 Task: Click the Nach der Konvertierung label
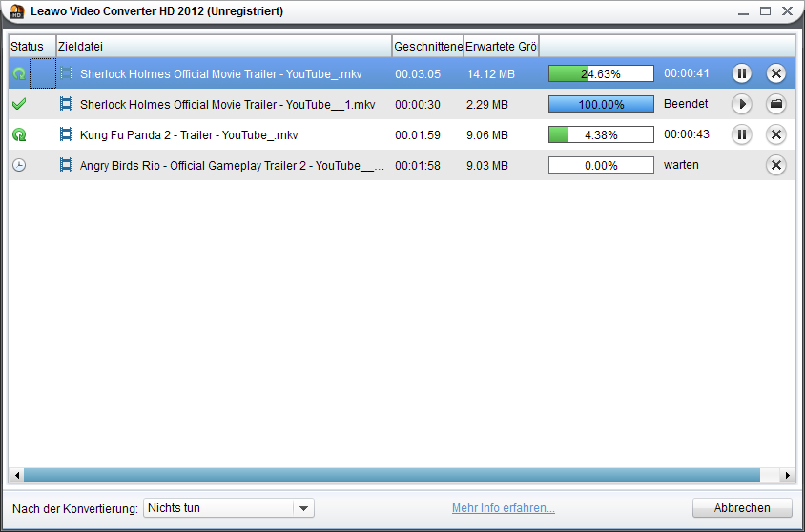click(75, 508)
